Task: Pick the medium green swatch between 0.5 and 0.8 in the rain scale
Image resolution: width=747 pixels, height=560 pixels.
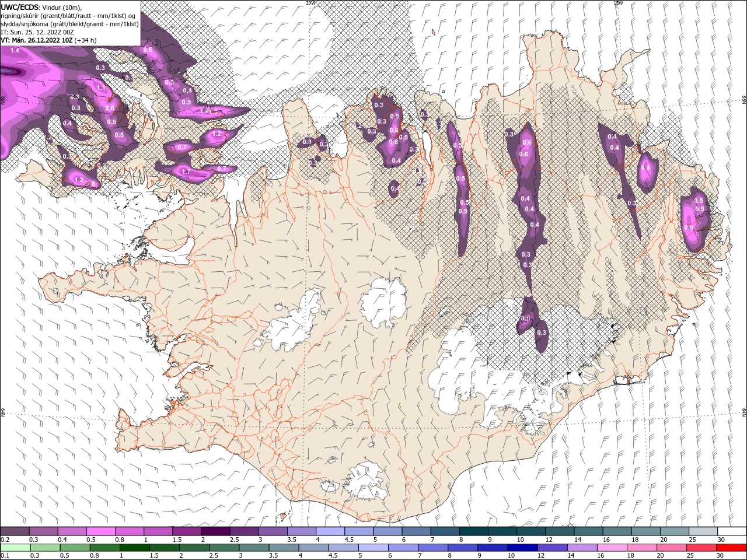Action: tap(75, 548)
